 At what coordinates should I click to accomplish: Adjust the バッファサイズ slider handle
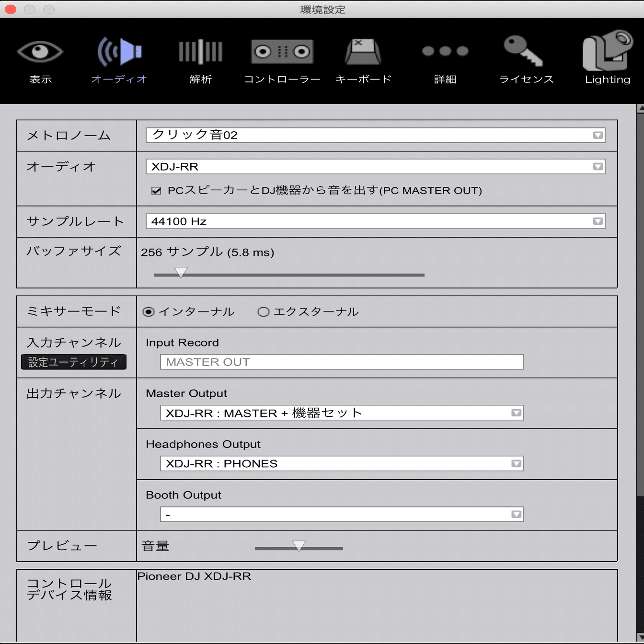tap(181, 272)
